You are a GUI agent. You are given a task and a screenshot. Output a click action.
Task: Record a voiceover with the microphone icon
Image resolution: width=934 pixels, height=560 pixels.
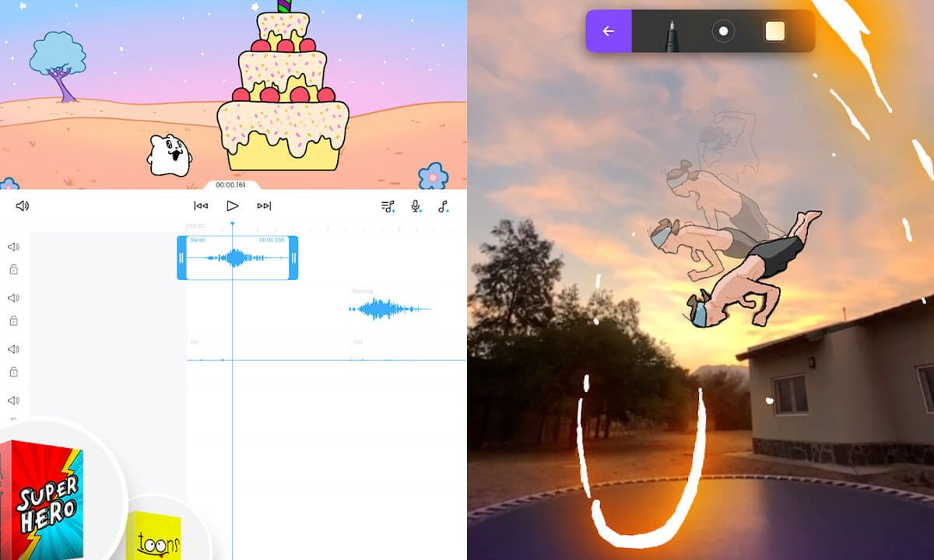click(x=416, y=206)
